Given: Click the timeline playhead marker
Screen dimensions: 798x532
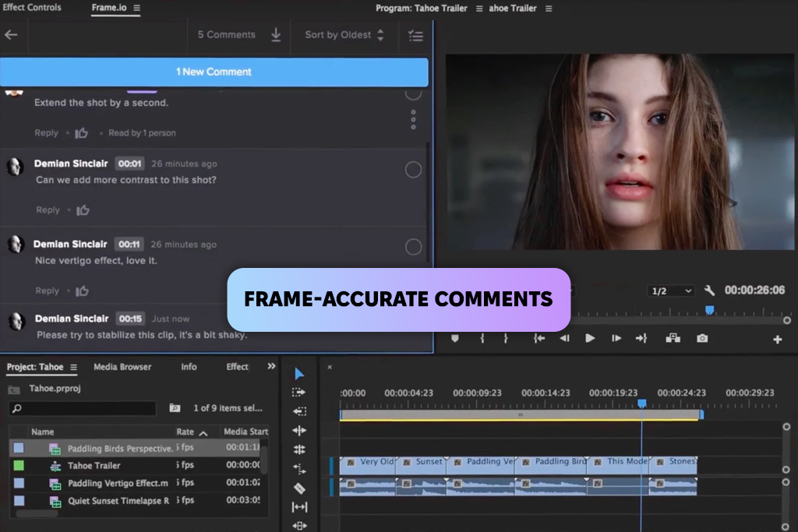Looking at the screenshot, I should pyautogui.click(x=642, y=403).
